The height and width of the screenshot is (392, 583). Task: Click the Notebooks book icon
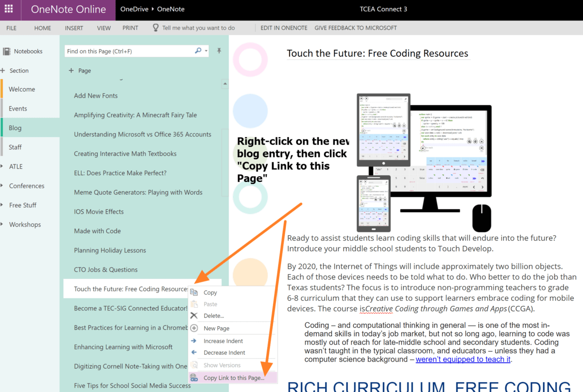[6, 51]
